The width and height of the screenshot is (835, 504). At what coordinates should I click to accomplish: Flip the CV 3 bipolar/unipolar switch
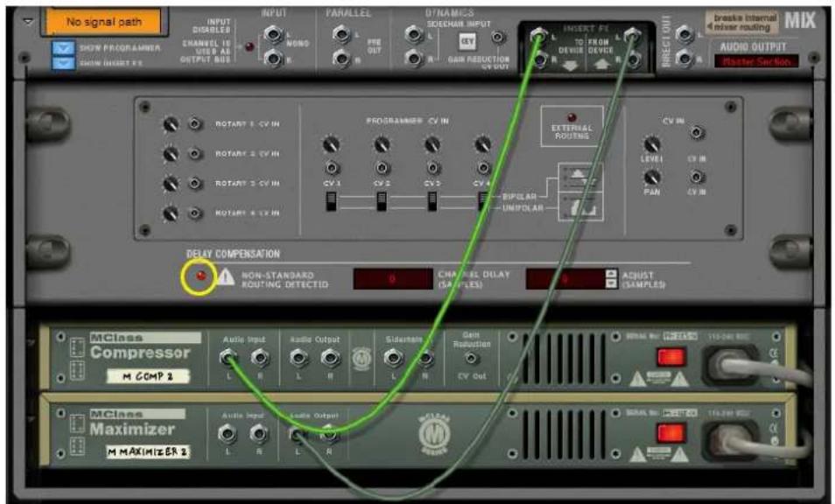tap(432, 201)
